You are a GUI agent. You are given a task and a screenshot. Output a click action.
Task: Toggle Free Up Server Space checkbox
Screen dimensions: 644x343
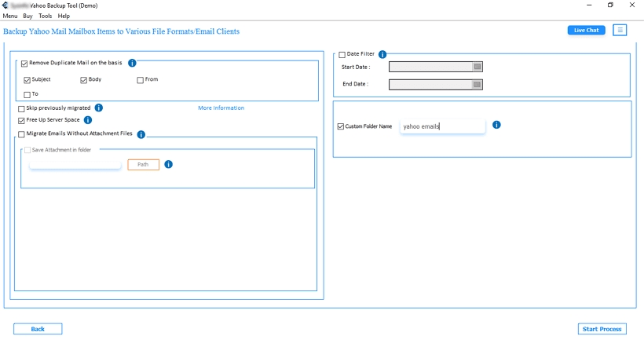[21, 120]
